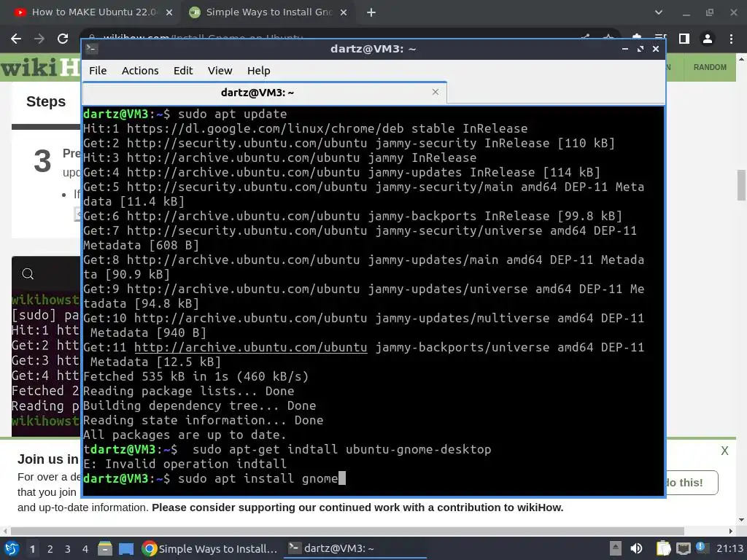Open the clipboard tray icon
The height and width of the screenshot is (560, 747).
tap(663, 548)
